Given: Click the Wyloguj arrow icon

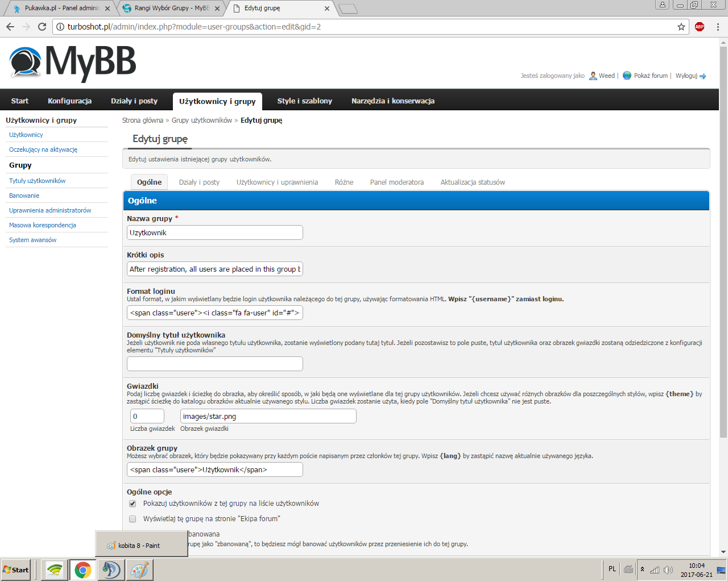Looking at the screenshot, I should [x=703, y=76].
